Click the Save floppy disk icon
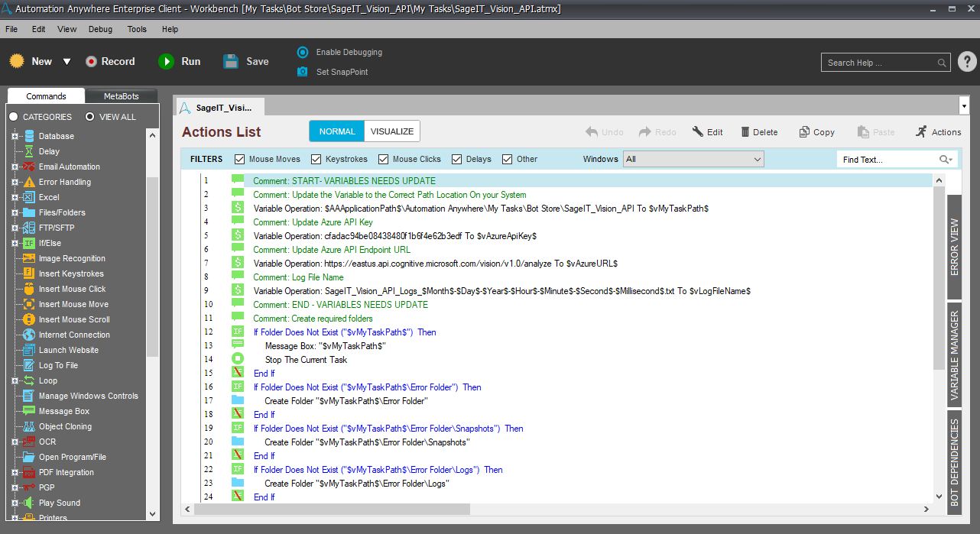980x534 pixels. [x=231, y=62]
